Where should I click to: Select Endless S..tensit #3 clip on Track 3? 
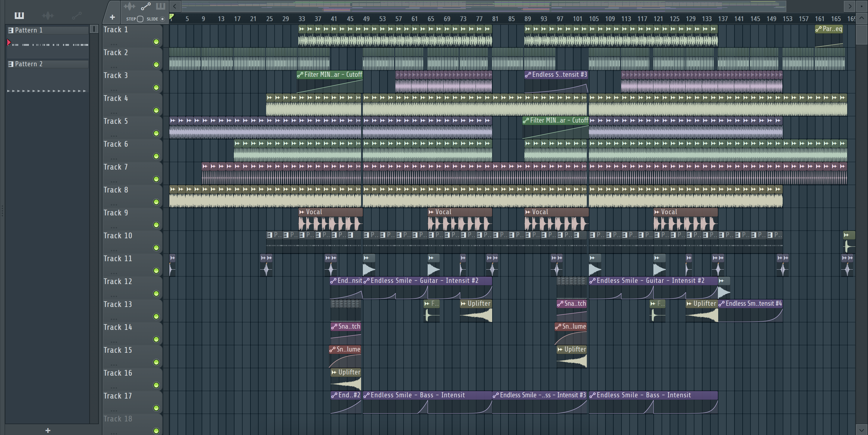coord(556,81)
